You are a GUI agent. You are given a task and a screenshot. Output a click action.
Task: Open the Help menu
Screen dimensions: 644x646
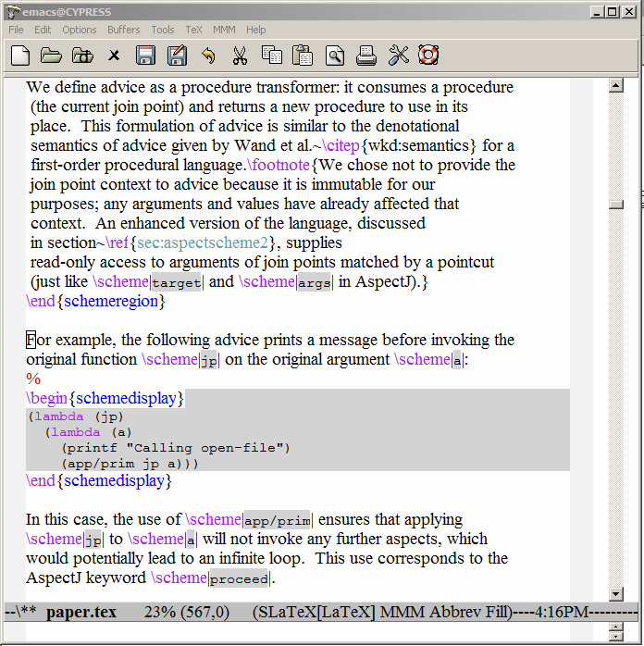click(256, 30)
